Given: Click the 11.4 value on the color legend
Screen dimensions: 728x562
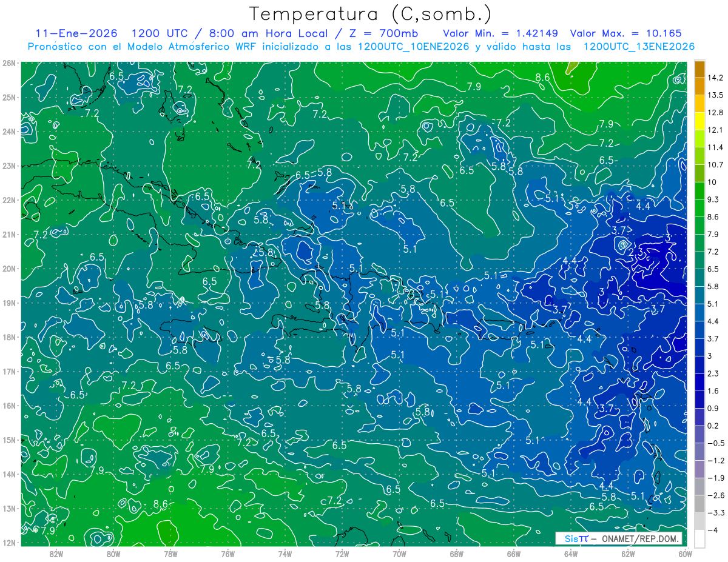Looking at the screenshot, I should pyautogui.click(x=716, y=147).
